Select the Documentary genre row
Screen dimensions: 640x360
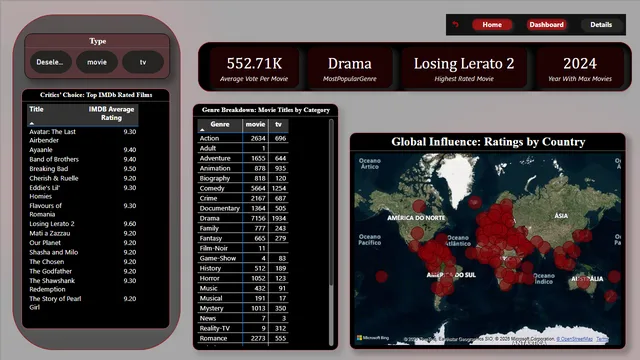(243, 208)
